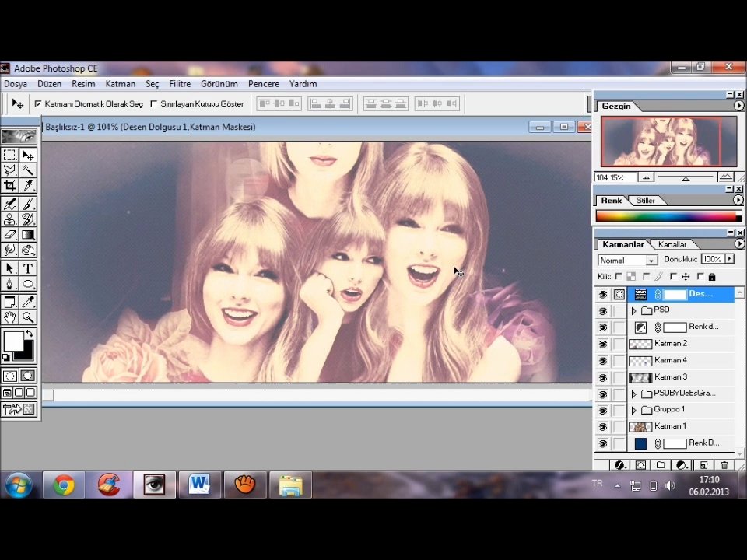Select the Clone Stamp tool

click(x=9, y=219)
